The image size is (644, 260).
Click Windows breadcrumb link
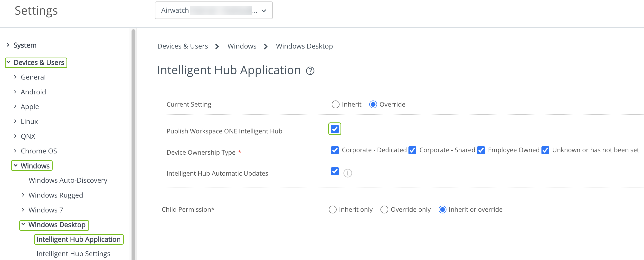(242, 46)
